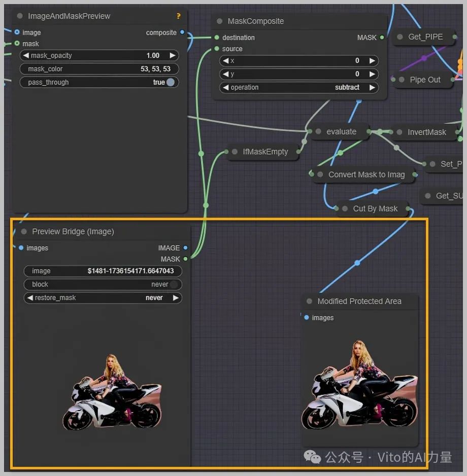Image resolution: width=467 pixels, height=476 pixels.
Task: Click the source input socket on MaskComposite
Action: coord(217,49)
